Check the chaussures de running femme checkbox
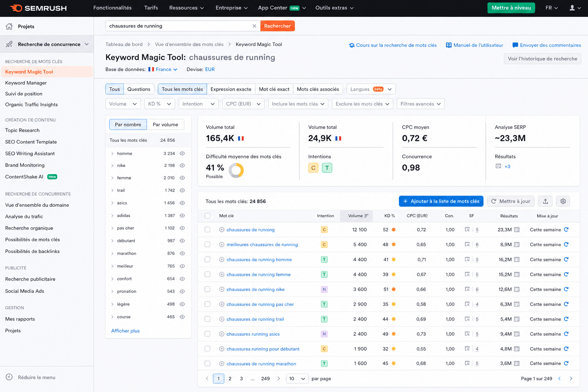Image resolution: width=588 pixels, height=392 pixels. click(207, 274)
